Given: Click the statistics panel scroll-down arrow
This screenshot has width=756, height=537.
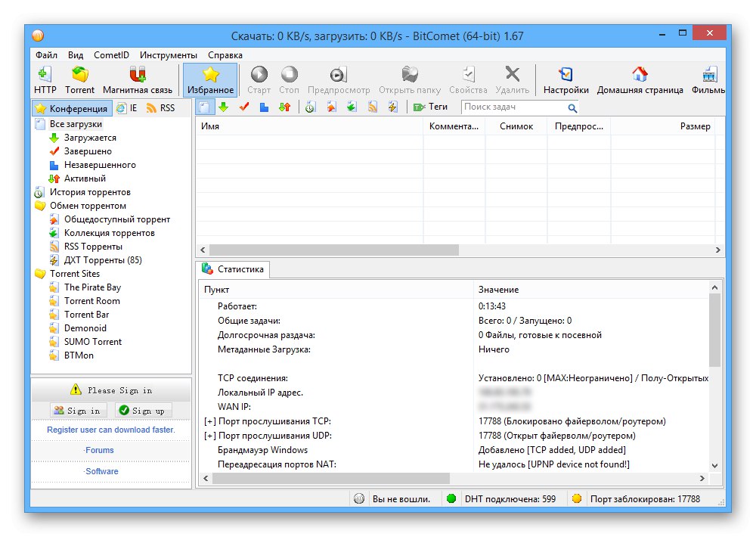Looking at the screenshot, I should pos(715,466).
